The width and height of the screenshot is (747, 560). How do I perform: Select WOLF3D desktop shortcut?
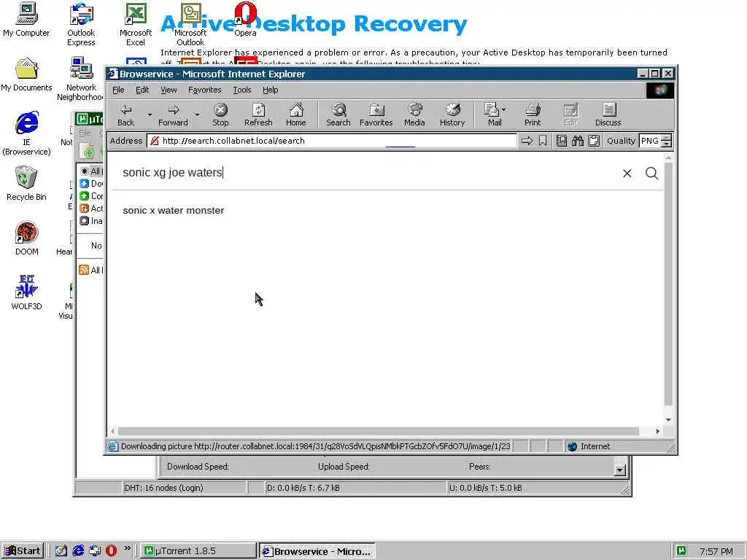coord(26,293)
